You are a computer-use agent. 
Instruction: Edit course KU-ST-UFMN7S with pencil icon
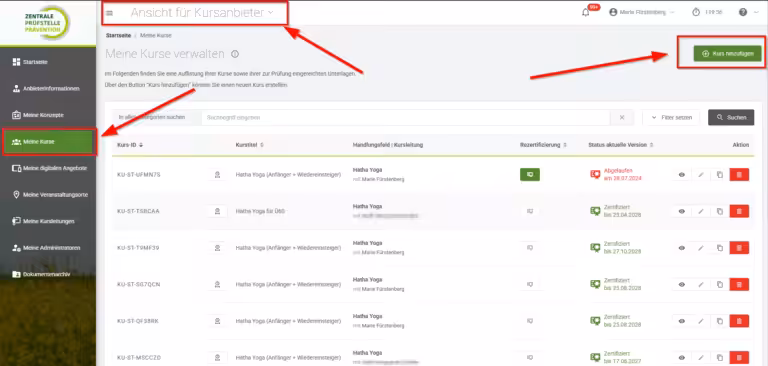700,174
